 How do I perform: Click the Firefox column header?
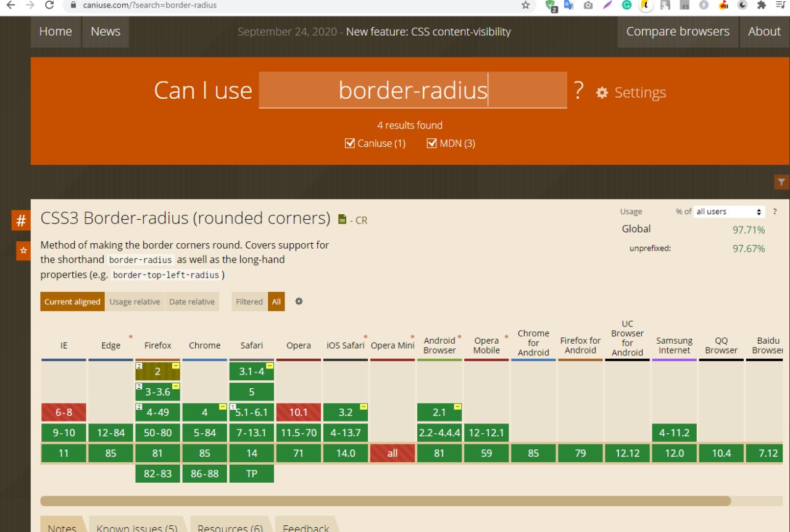(x=158, y=346)
